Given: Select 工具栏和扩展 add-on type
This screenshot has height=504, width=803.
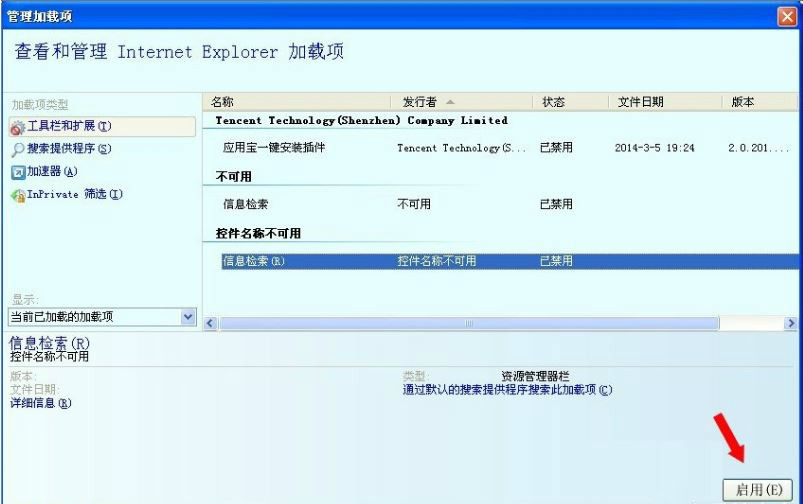Looking at the screenshot, I should pos(102,127).
